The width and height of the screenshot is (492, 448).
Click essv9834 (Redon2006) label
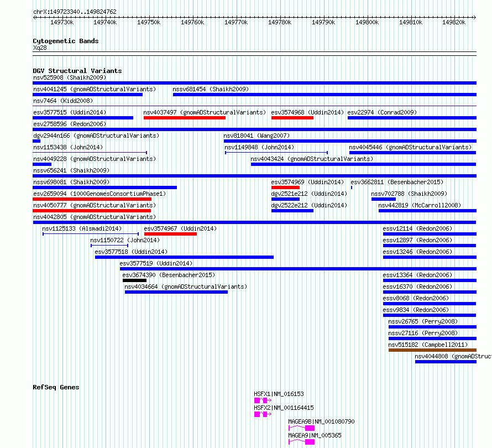point(416,310)
